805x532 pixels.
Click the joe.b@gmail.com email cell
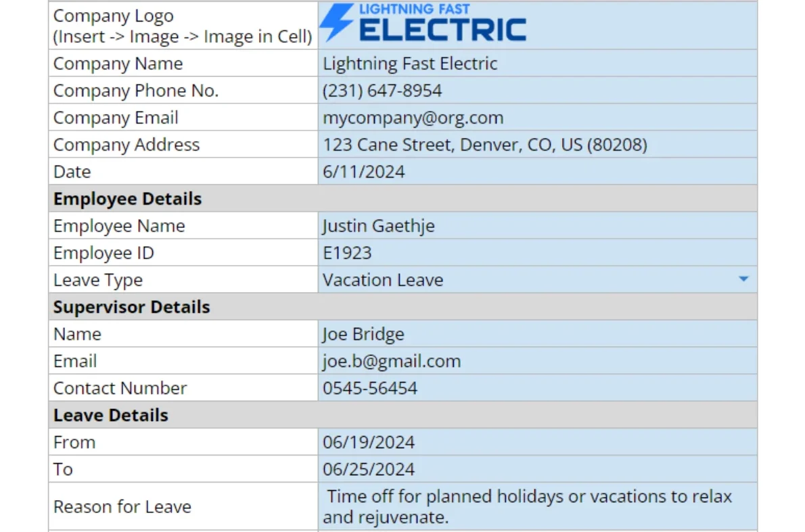[x=538, y=361]
